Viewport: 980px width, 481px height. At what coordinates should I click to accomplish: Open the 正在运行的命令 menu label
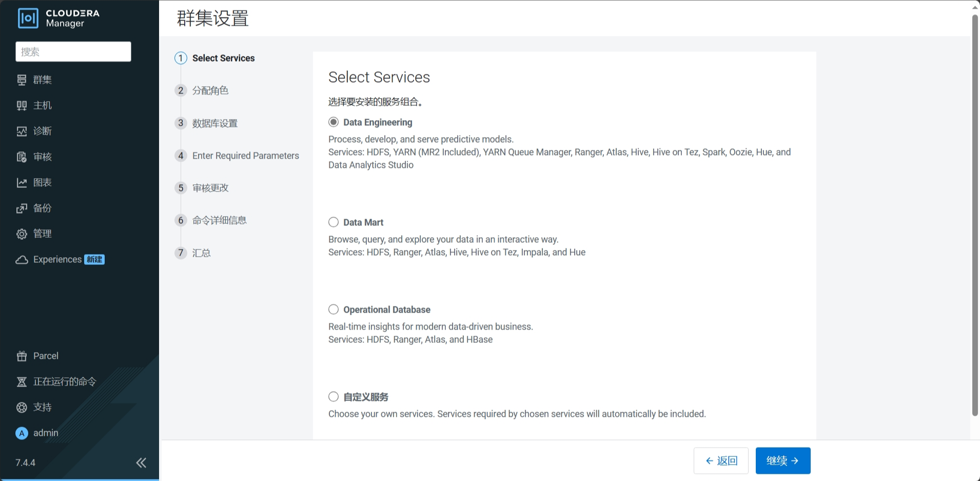pyautogui.click(x=65, y=381)
